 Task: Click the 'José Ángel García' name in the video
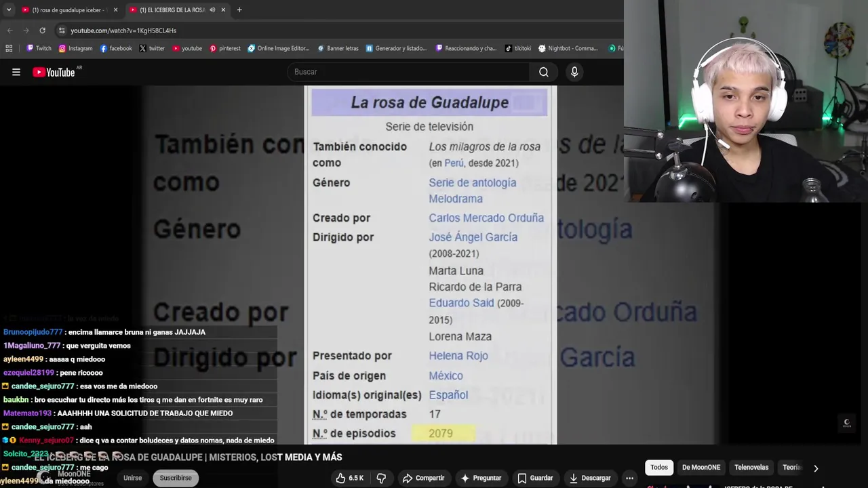pos(473,237)
